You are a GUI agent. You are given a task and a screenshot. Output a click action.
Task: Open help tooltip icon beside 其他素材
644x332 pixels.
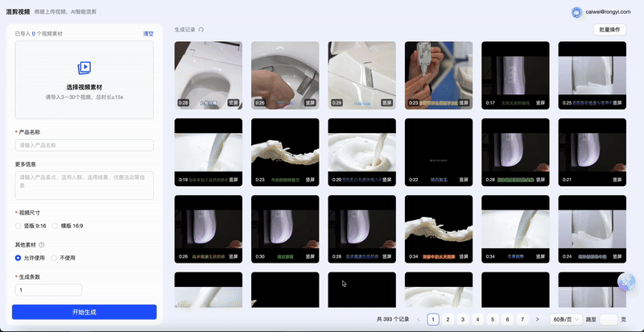pyautogui.click(x=41, y=244)
